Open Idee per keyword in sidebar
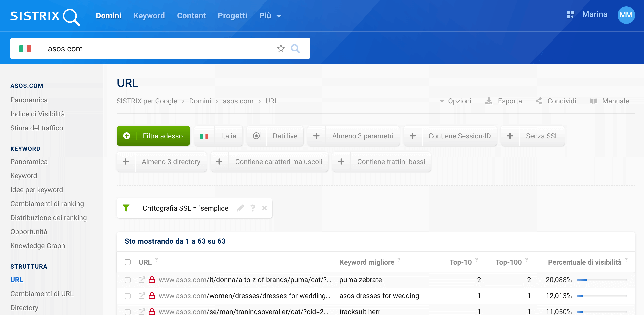Image resolution: width=644 pixels, height=315 pixels. pyautogui.click(x=36, y=190)
